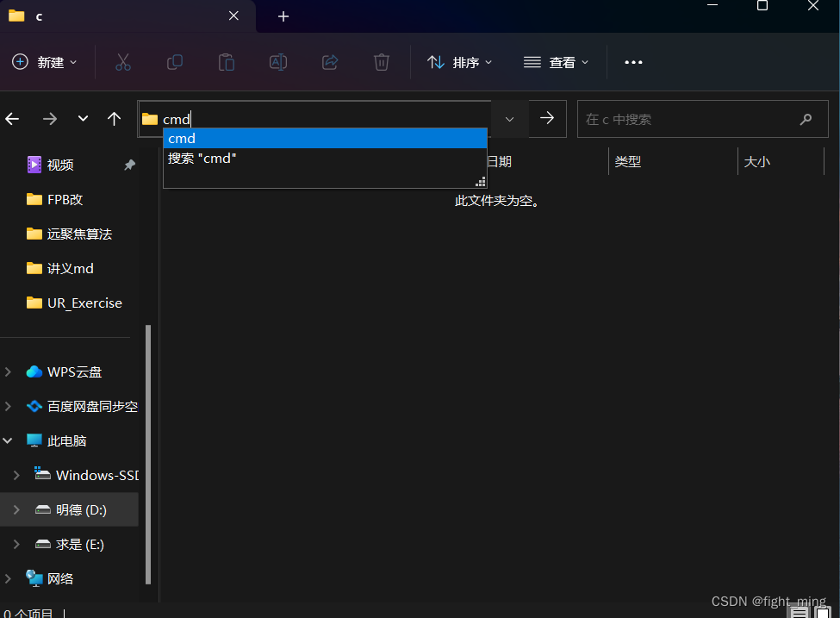Select the 'cmd' autocomplete suggestion
Image resolution: width=840 pixels, height=618 pixels.
325,138
